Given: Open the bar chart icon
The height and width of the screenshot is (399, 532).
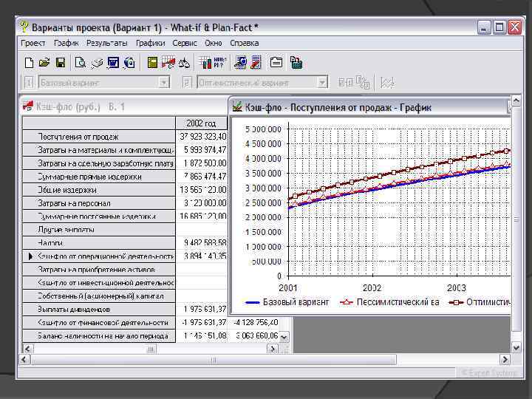Looking at the screenshot, I should [205, 63].
